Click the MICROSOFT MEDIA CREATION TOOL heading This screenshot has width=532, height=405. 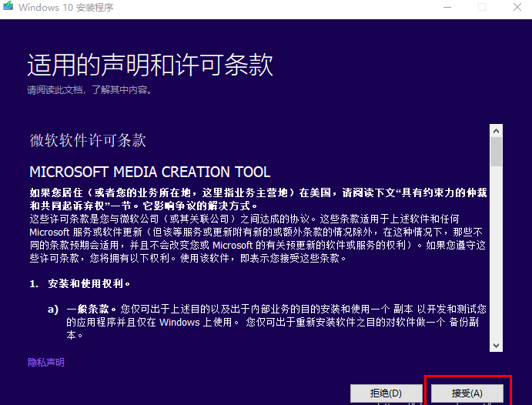[149, 172]
